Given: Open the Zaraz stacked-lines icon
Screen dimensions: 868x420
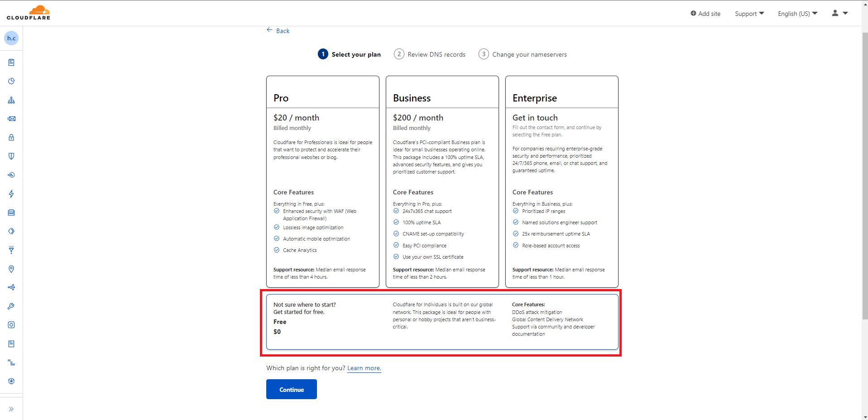Looking at the screenshot, I should coord(11,362).
